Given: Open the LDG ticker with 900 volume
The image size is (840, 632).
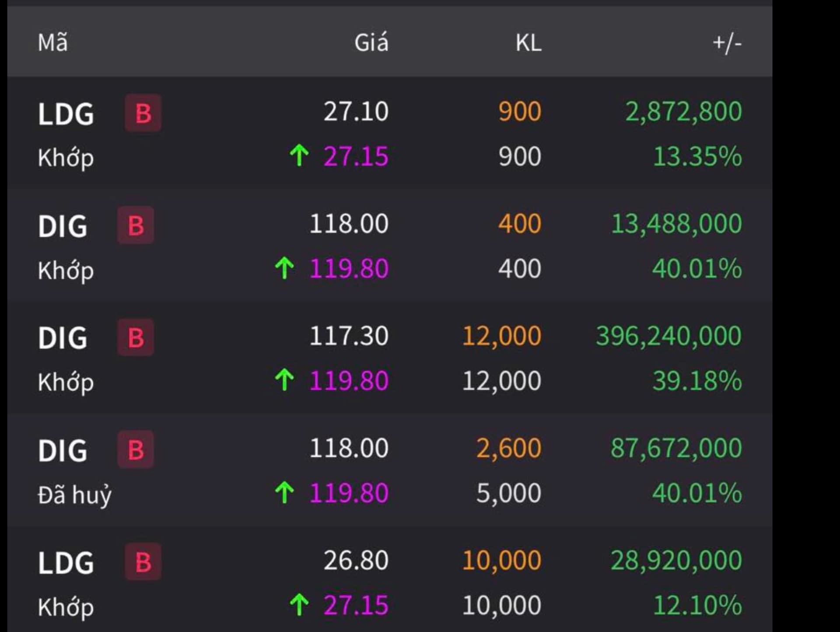Looking at the screenshot, I should click(66, 114).
